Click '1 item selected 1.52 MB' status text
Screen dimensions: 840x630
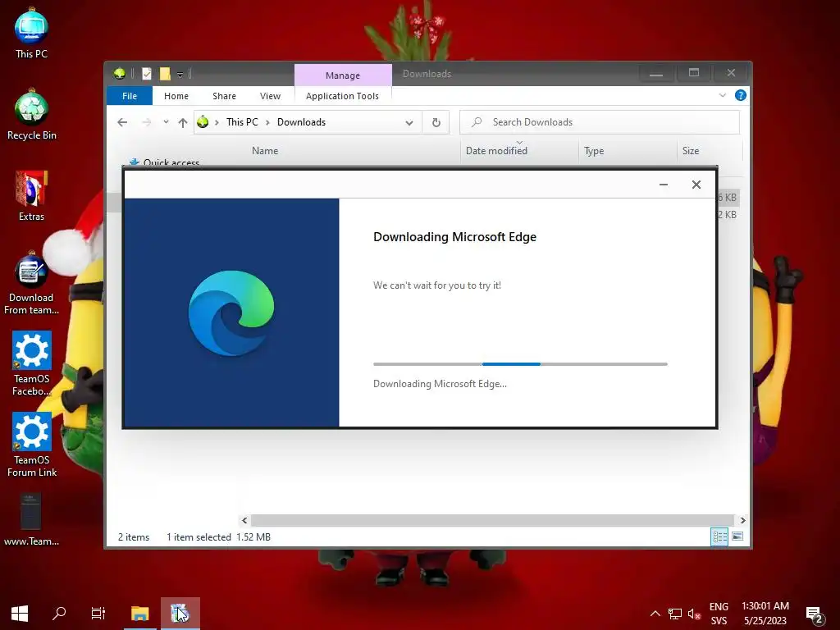click(x=218, y=536)
